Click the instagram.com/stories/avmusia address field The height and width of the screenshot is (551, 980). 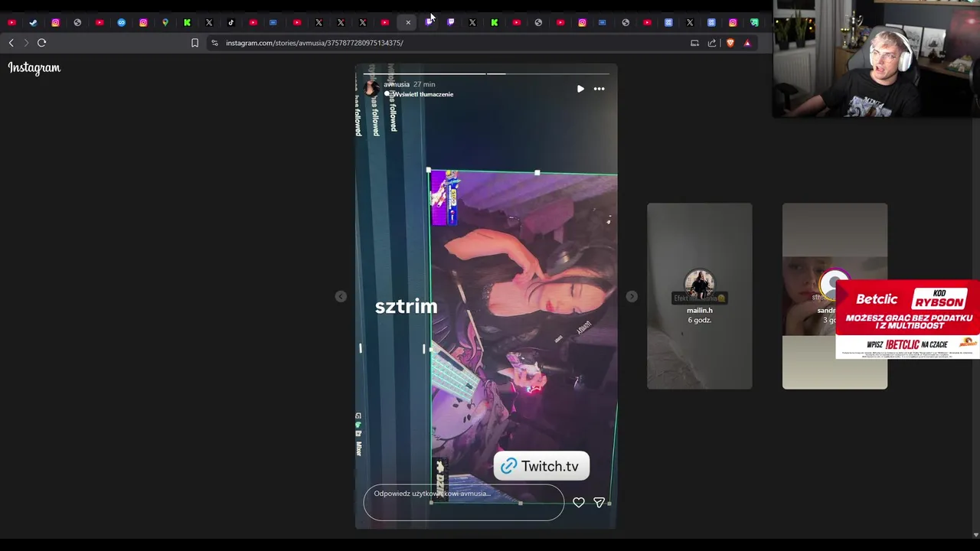pyautogui.click(x=314, y=43)
